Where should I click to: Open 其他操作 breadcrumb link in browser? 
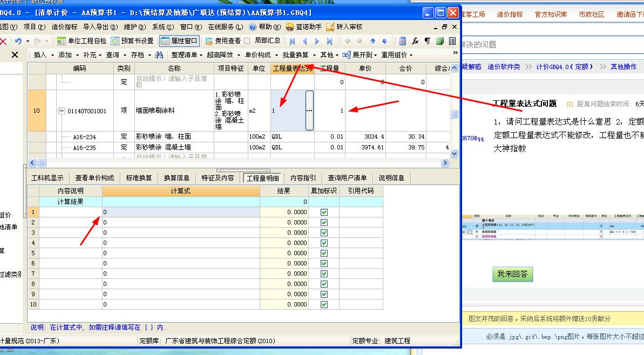623,67
